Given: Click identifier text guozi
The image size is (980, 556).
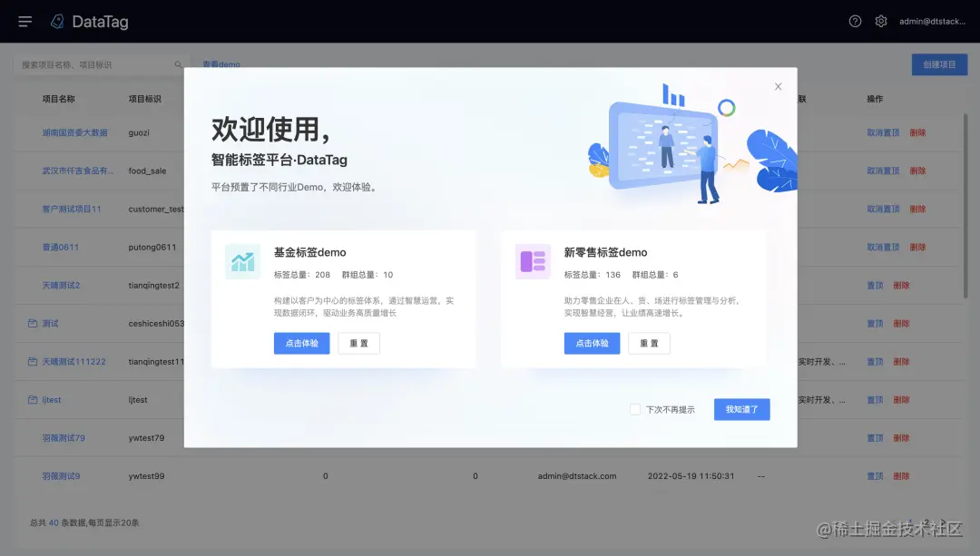Looking at the screenshot, I should coord(139,132).
